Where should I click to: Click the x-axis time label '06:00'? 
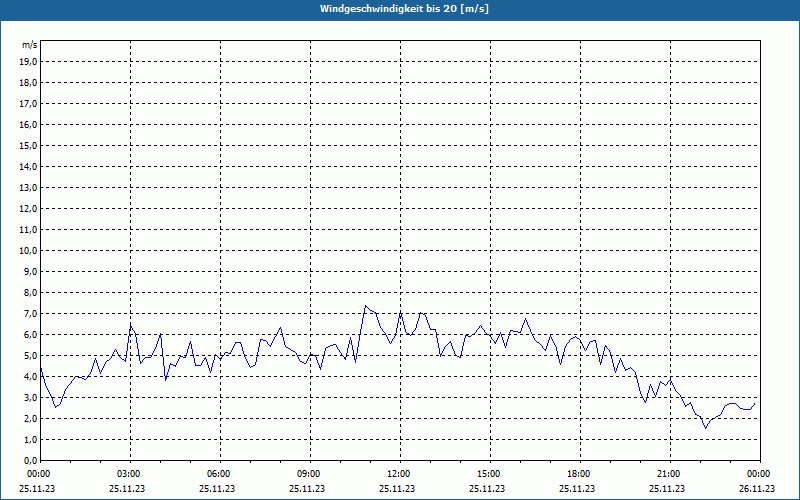point(220,474)
